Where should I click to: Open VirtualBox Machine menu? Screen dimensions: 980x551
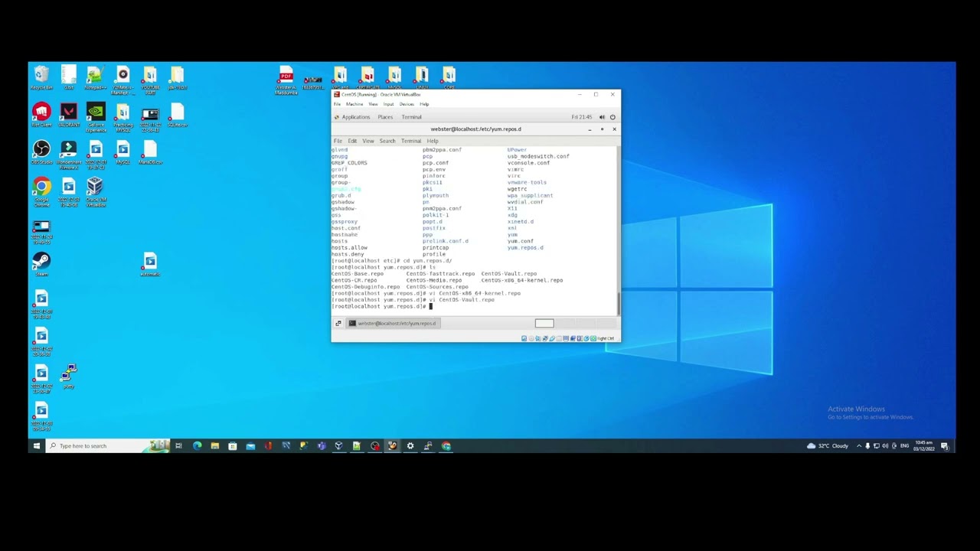354,104
